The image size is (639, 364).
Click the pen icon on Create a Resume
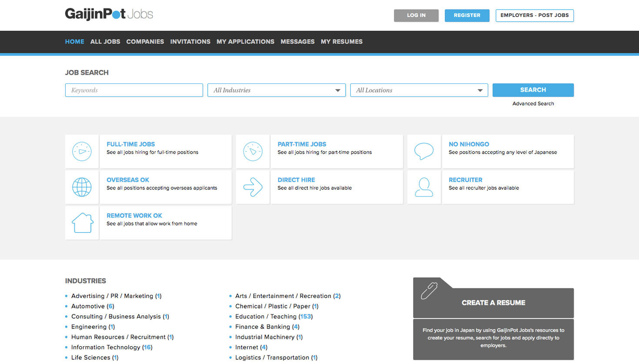[429, 291]
